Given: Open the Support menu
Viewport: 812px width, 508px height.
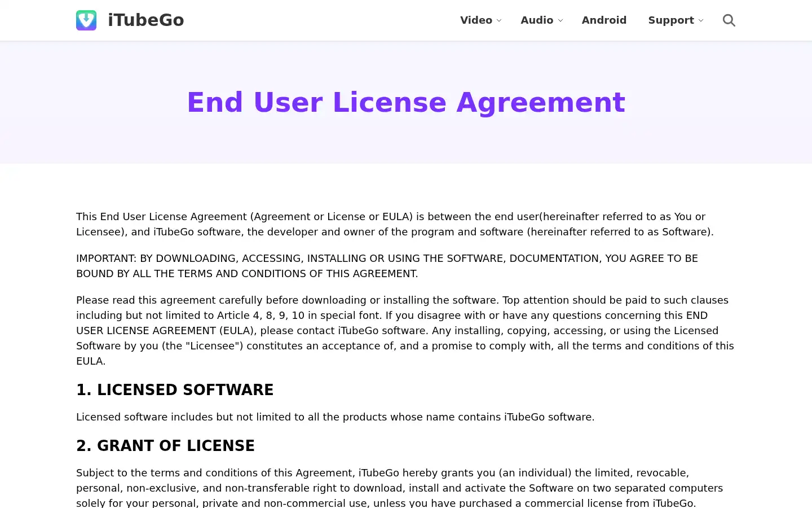Looking at the screenshot, I should 671,20.
